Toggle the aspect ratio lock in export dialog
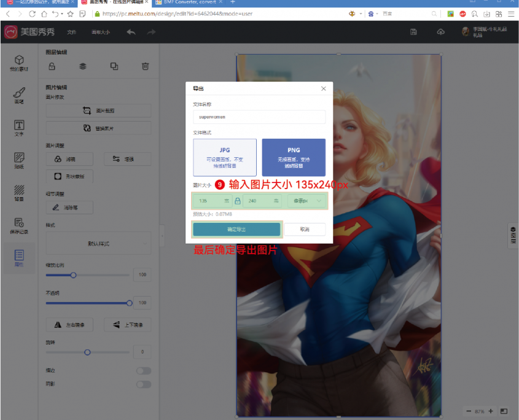Viewport: 519px width, 420px height. (237, 201)
